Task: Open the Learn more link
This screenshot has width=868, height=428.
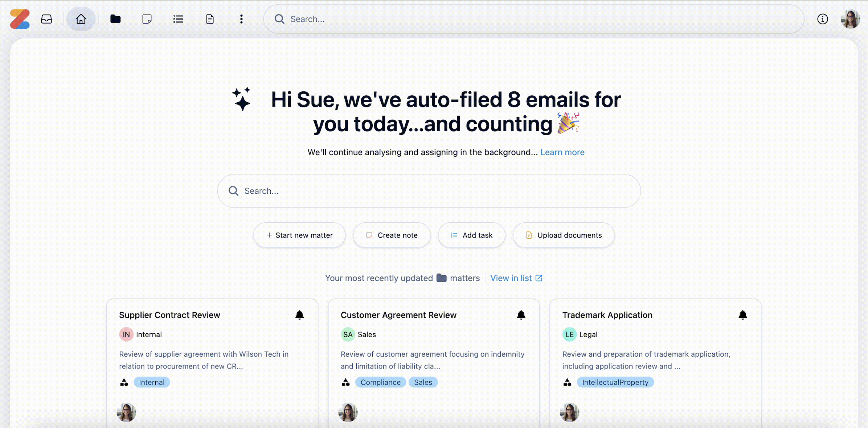Action: coord(562,152)
